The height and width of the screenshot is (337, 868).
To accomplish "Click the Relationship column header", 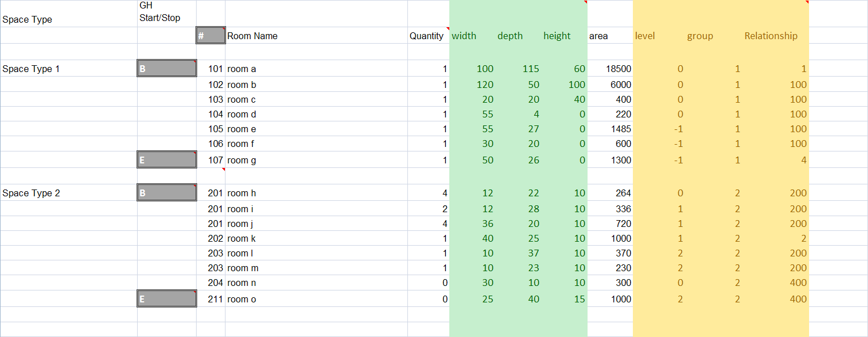I will (771, 36).
